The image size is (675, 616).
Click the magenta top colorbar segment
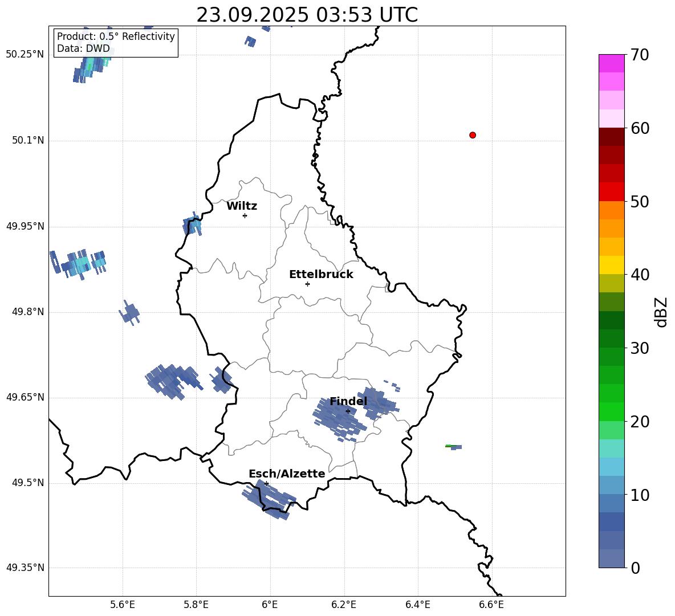click(611, 64)
